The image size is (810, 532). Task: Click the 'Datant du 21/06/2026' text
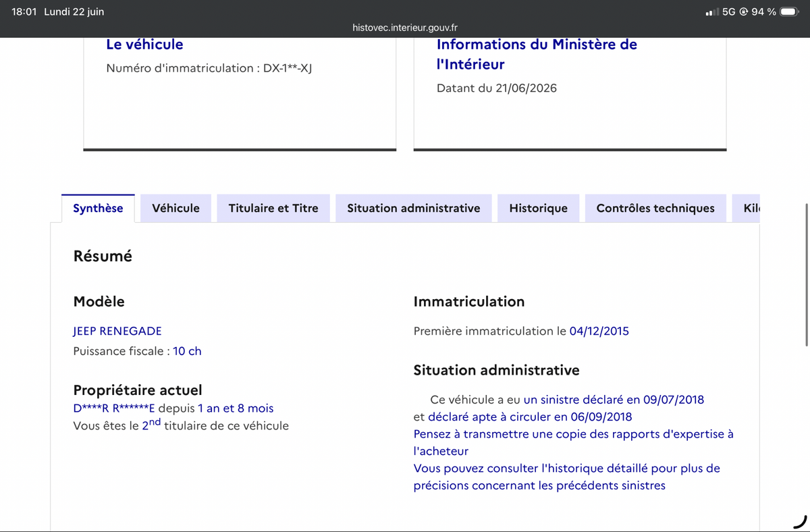(497, 88)
